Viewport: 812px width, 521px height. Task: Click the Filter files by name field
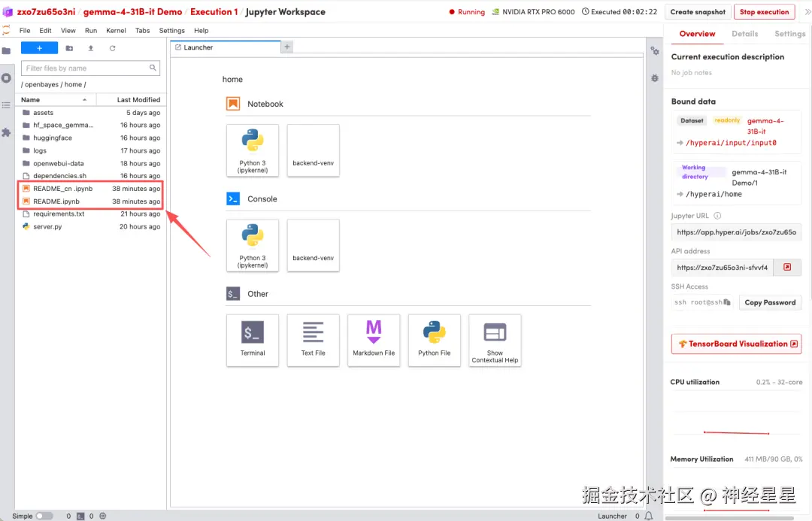click(91, 68)
